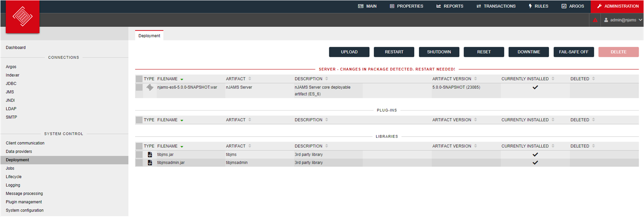
Task: Click njams-es6-5.0.0-SNAPSHOT.war filename
Action: 187,87
